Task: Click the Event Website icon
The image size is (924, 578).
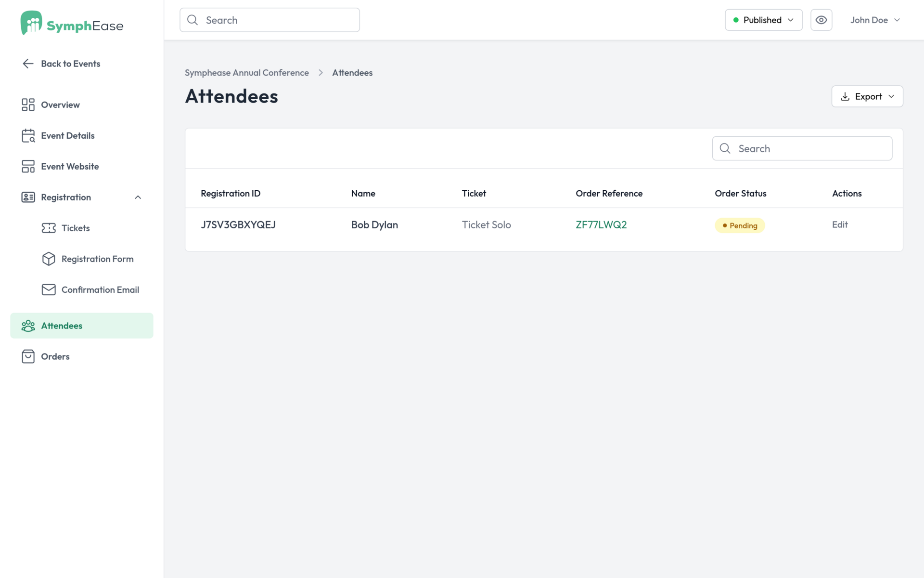Action: coord(28,166)
